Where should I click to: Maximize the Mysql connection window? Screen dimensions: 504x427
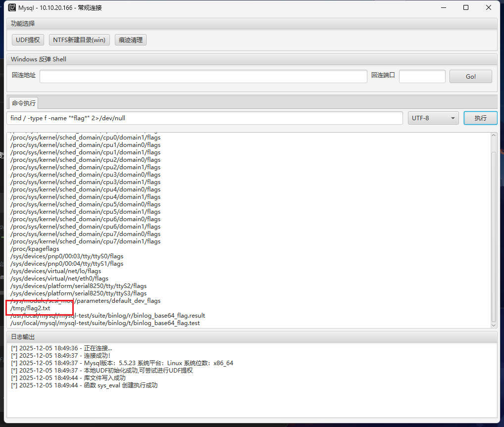[x=466, y=7]
